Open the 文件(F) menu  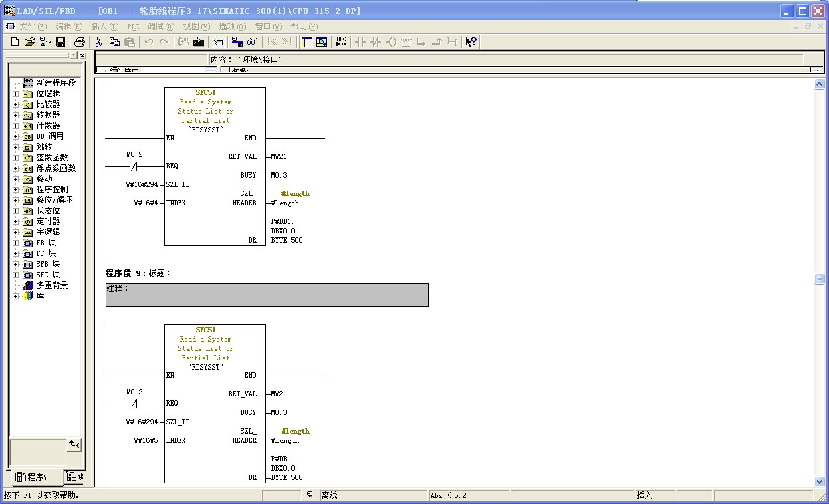33,27
